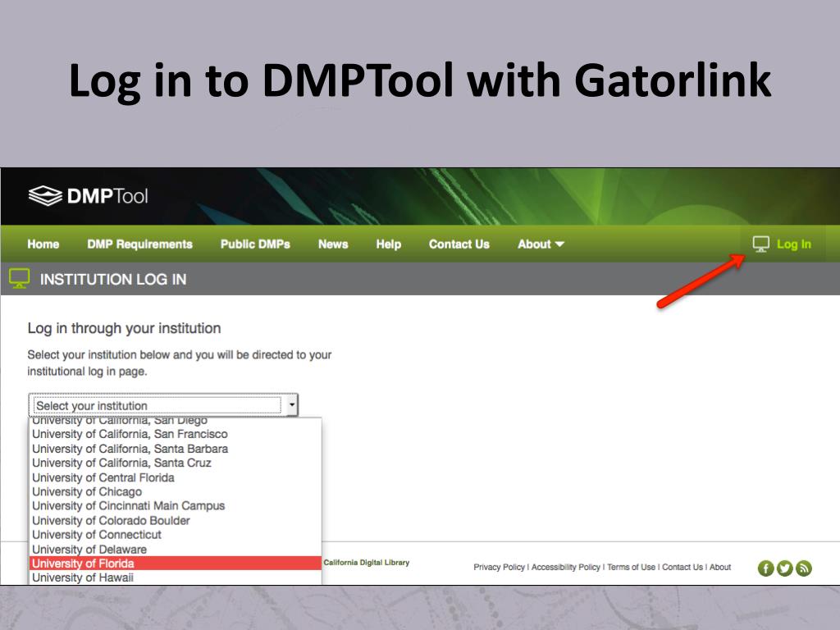Viewport: 840px width, 630px height.
Task: Open the Public DMPs page
Action: [256, 244]
